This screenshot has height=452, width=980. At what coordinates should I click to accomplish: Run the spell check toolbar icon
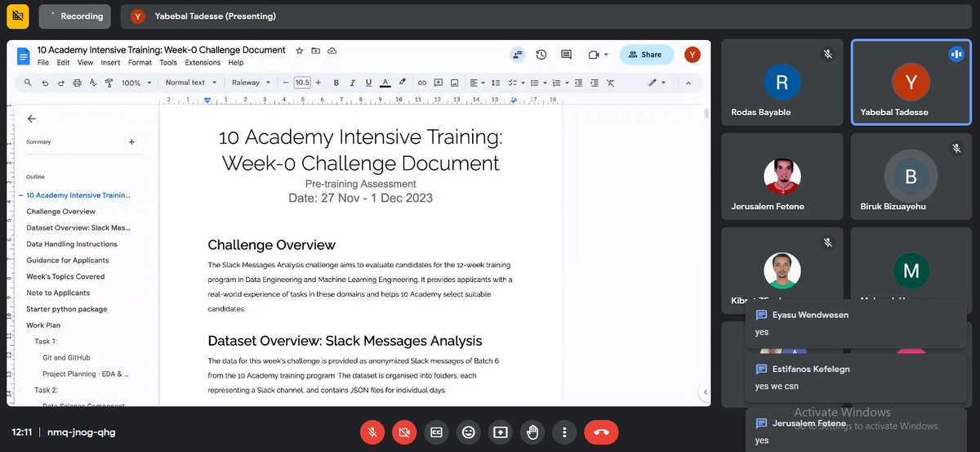(92, 83)
